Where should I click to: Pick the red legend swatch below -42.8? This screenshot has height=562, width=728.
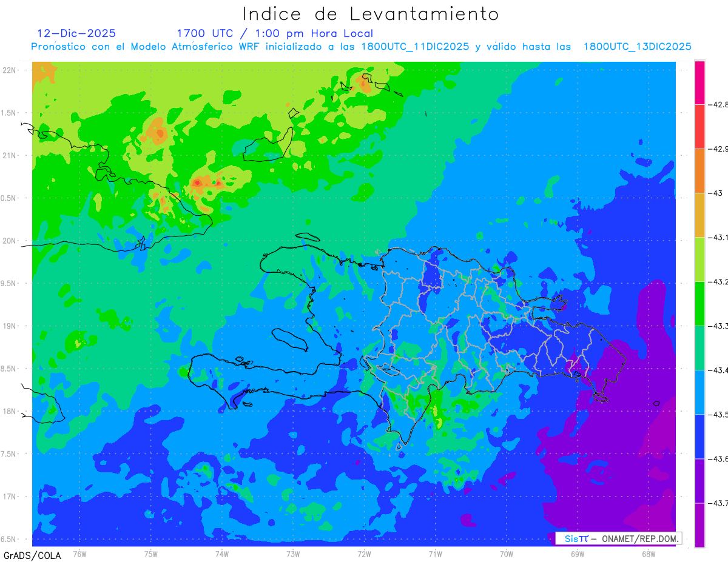point(699,126)
